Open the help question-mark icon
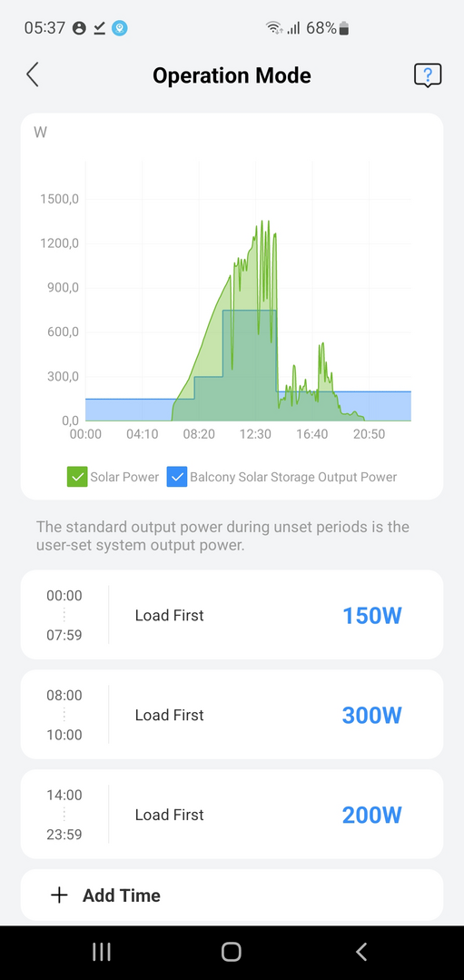The height and width of the screenshot is (980, 464). click(x=428, y=75)
